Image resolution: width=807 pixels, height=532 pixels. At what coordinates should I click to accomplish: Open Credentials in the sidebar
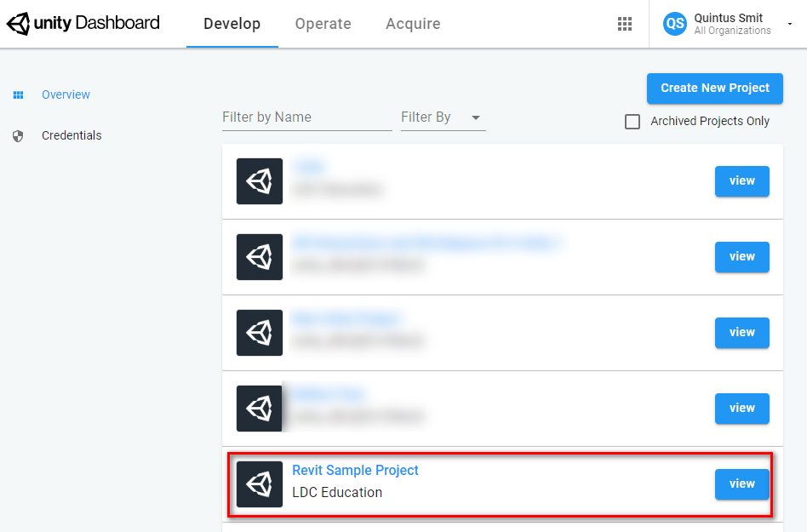click(72, 136)
